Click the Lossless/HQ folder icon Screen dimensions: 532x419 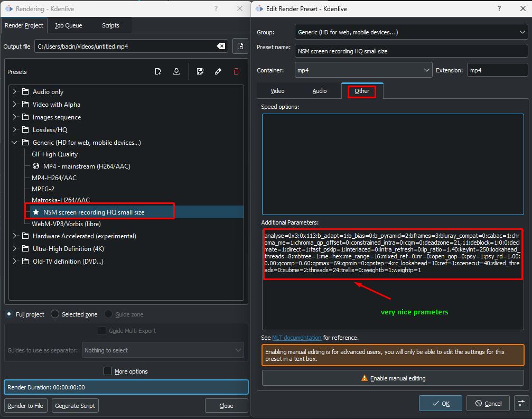coord(25,129)
